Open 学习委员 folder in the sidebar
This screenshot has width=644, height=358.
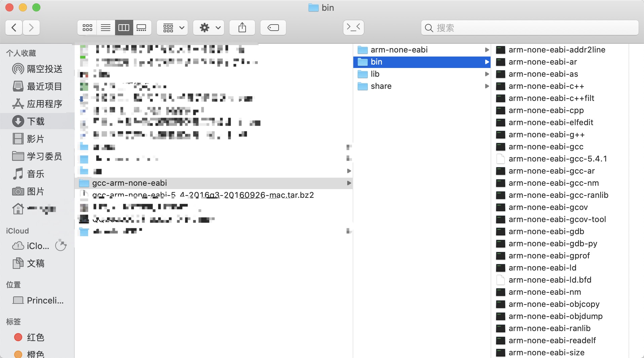[x=37, y=156]
